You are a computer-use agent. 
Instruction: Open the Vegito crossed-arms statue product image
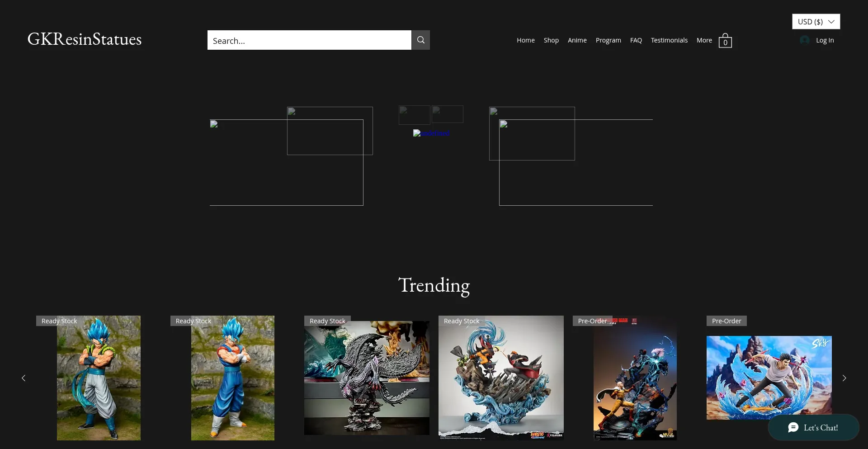(x=233, y=378)
